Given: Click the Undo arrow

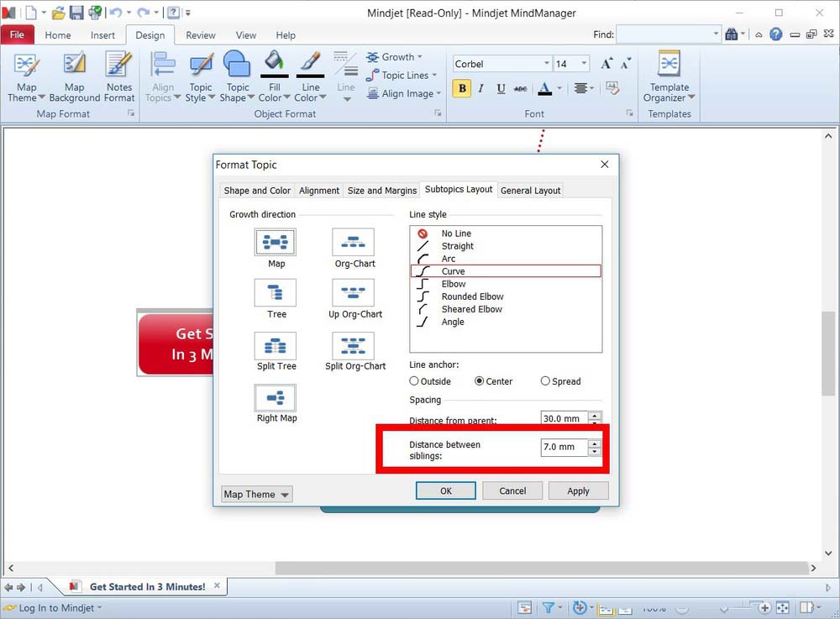Looking at the screenshot, I should tap(115, 13).
